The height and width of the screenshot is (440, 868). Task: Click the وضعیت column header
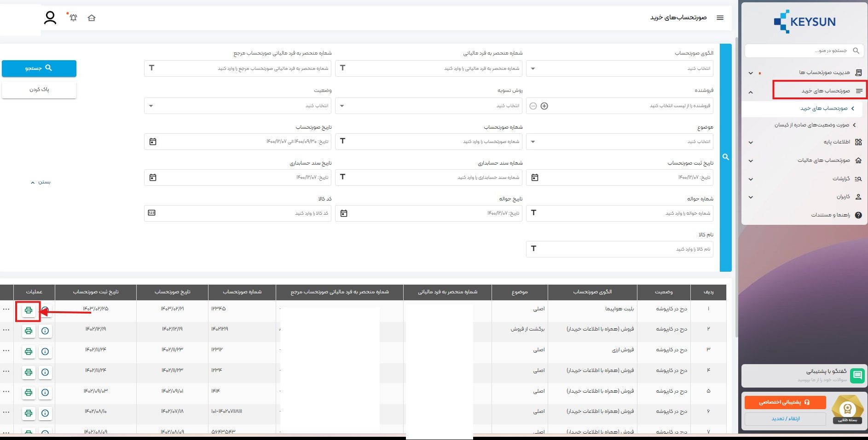(x=664, y=292)
